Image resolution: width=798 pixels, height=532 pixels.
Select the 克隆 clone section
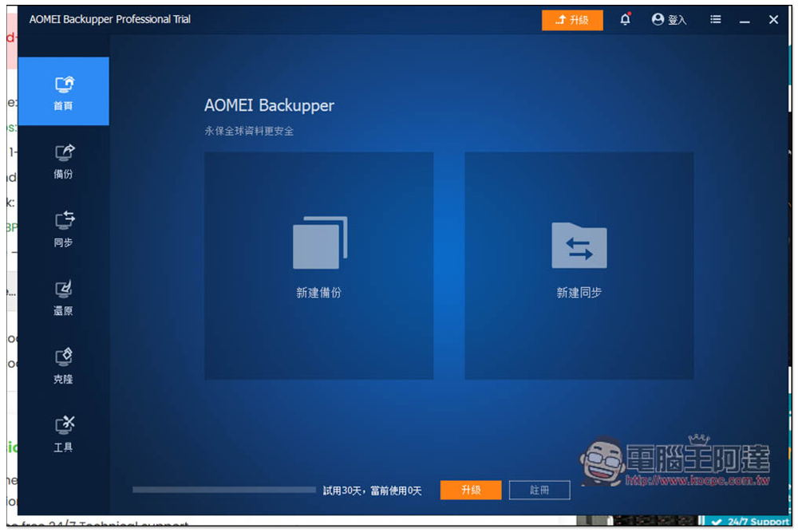pyautogui.click(x=63, y=365)
